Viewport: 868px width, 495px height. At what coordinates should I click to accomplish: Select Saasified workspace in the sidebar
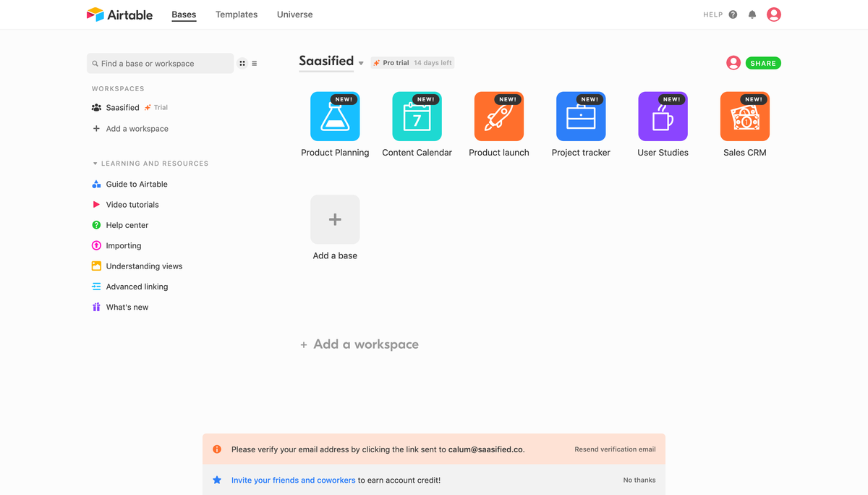(x=122, y=107)
